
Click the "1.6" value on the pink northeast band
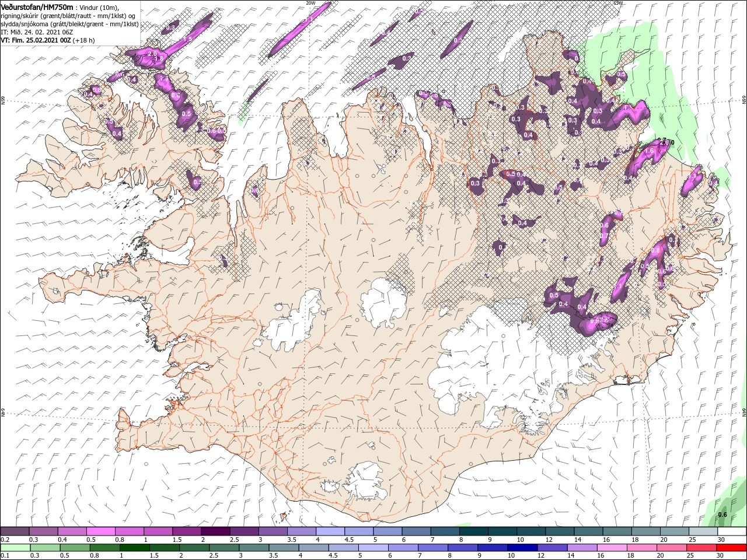pyautogui.click(x=649, y=150)
